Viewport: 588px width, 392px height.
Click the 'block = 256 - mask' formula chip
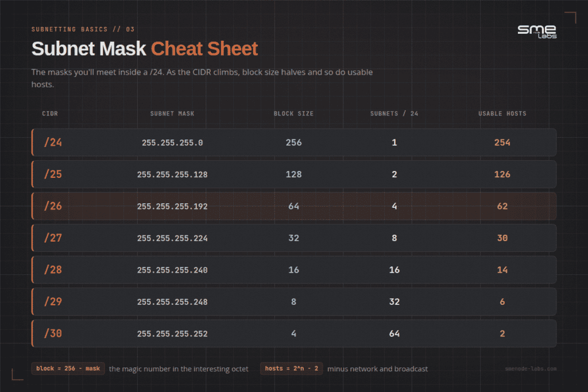click(x=68, y=368)
